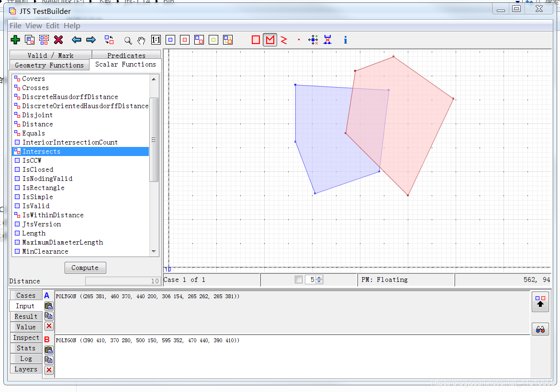Activate the draw polygon tool
Image resolution: width=560 pixels, height=392 pixels.
coord(270,40)
